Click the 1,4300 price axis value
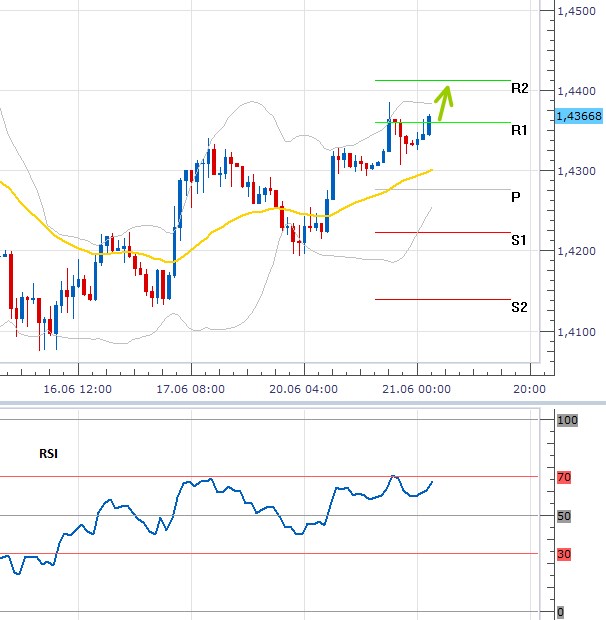Screen dimensions: 606x620 click(x=576, y=171)
